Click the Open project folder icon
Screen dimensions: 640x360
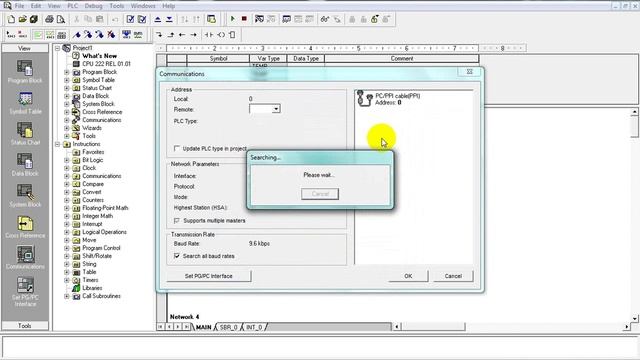coord(22,19)
